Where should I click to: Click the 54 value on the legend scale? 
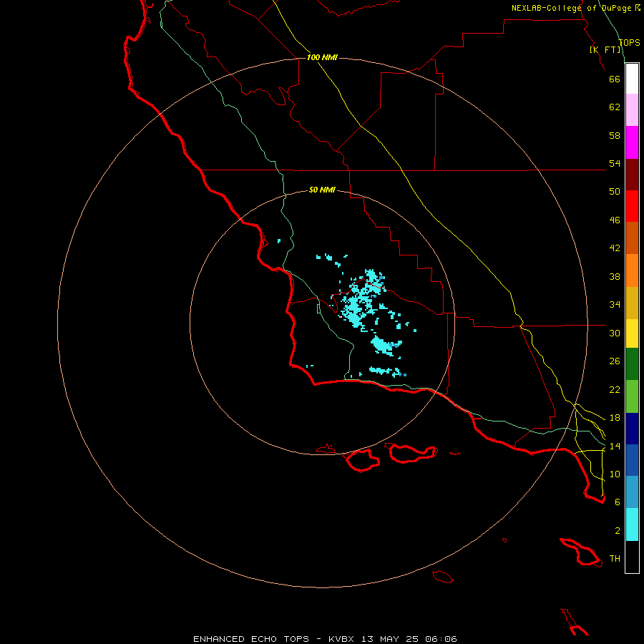pyautogui.click(x=615, y=163)
